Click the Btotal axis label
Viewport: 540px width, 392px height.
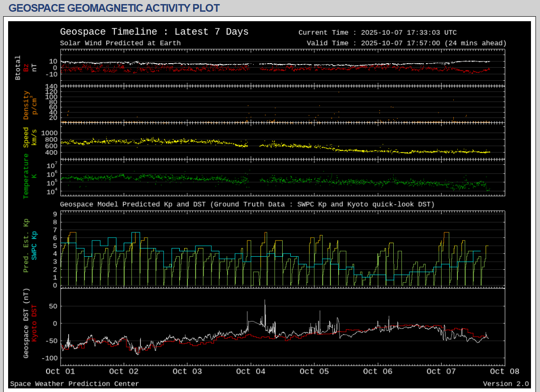tap(18, 68)
